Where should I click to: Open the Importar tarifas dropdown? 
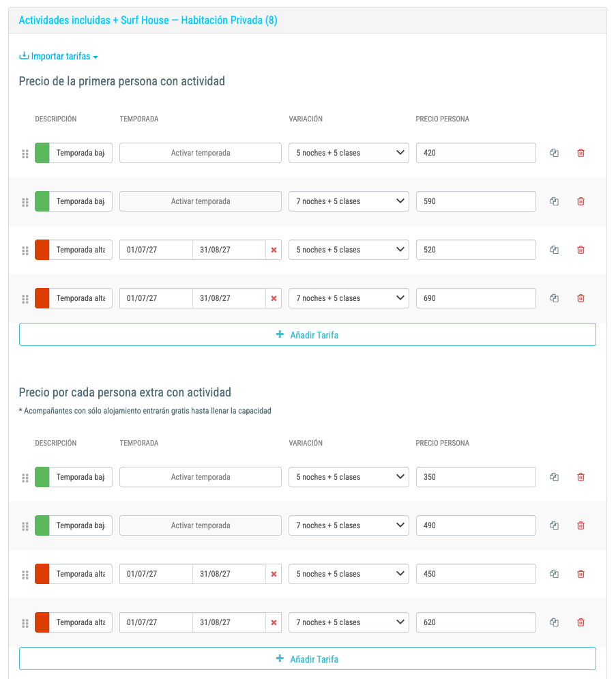(x=59, y=56)
